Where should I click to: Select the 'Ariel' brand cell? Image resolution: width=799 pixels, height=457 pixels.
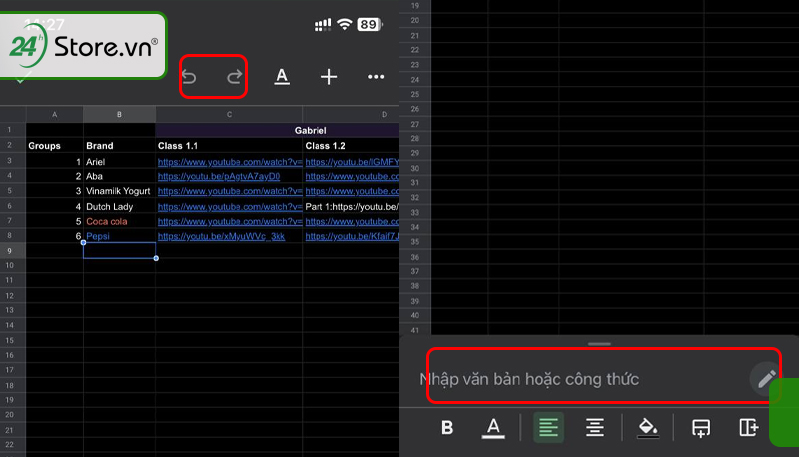point(119,162)
